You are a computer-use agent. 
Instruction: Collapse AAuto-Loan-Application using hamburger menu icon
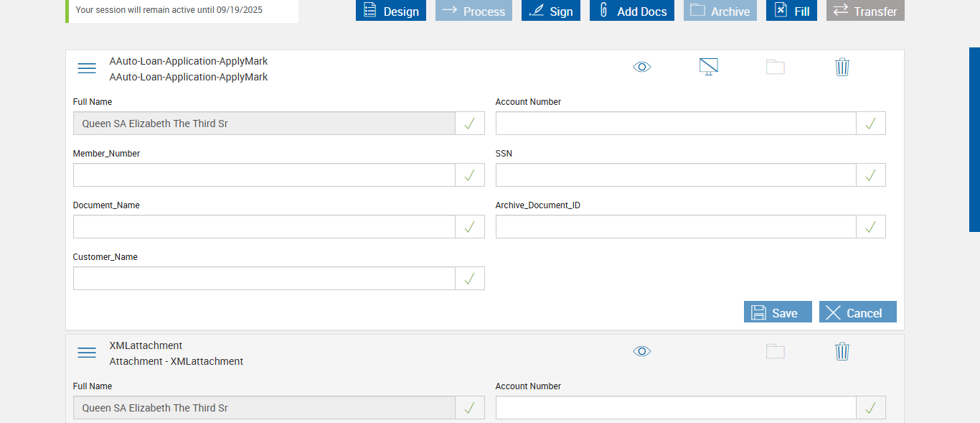87,68
